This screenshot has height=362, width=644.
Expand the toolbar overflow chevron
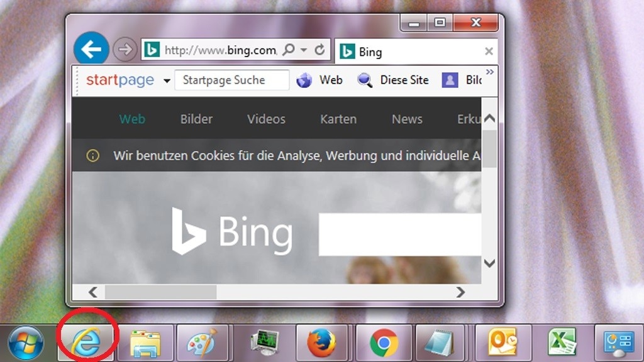489,72
